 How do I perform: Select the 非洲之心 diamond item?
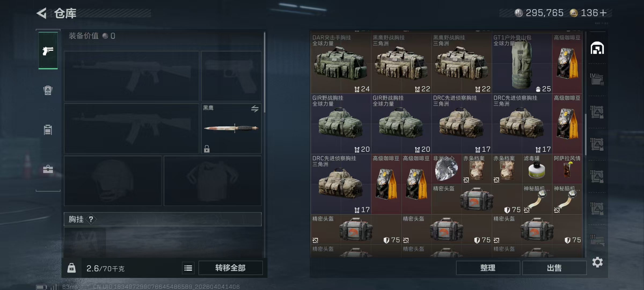(447, 169)
